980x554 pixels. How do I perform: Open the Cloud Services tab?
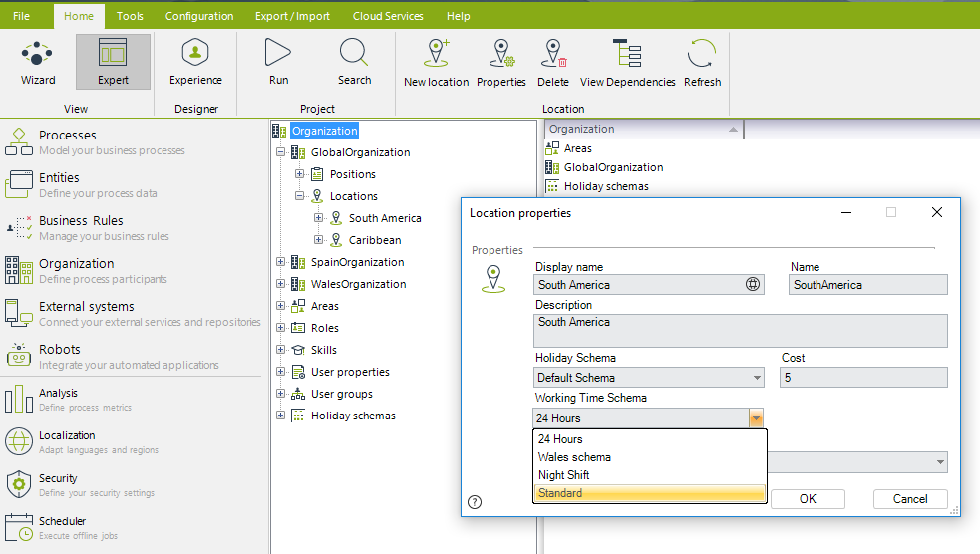388,16
